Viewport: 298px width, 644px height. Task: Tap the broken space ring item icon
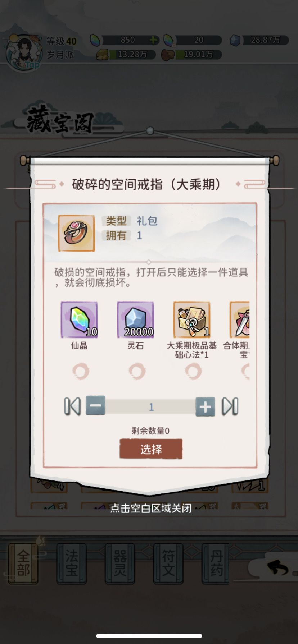pos(76,233)
